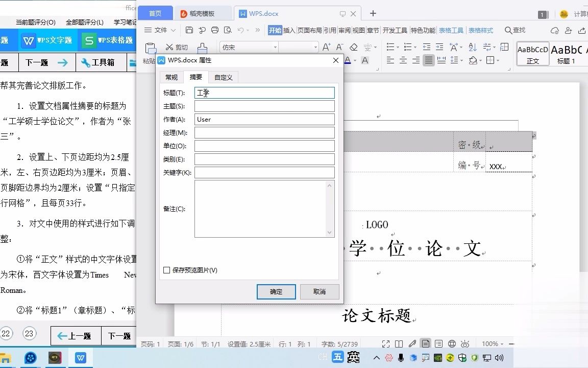The height and width of the screenshot is (368, 588).
Task: Open the 审阅 ribbon tab
Action: click(344, 30)
